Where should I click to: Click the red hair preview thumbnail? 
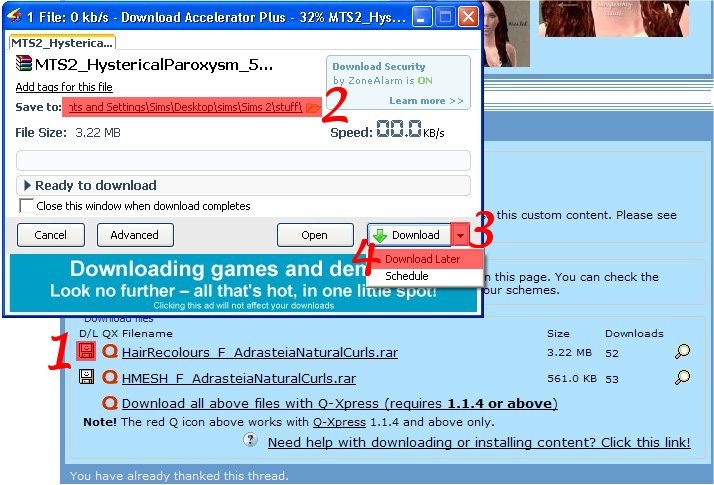point(614,18)
